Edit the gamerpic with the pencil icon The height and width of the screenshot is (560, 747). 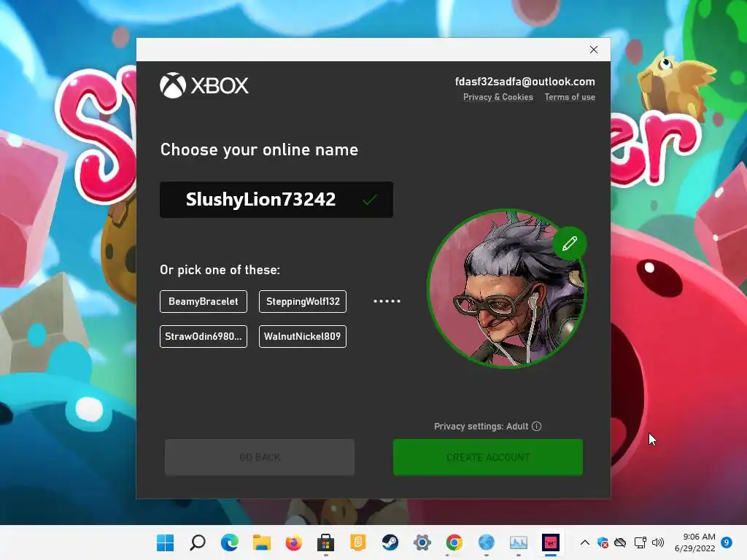(x=569, y=244)
